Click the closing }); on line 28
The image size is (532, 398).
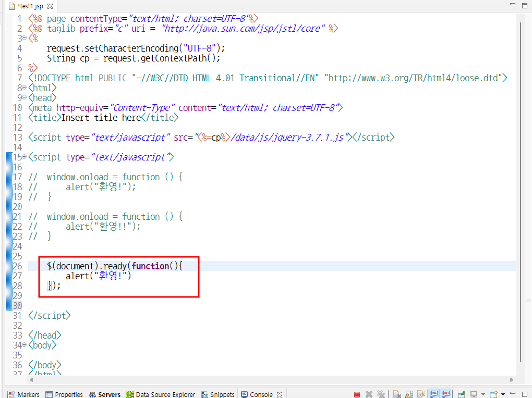point(54,286)
